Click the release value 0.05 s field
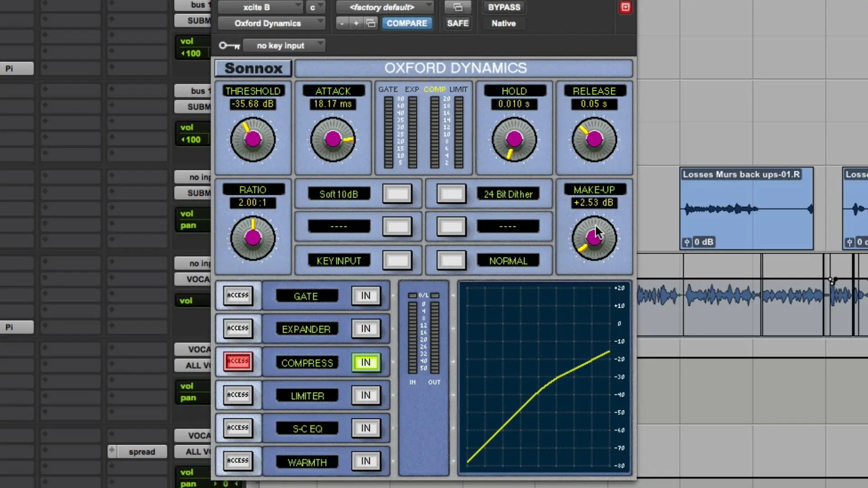Screen dimensions: 868x488 pyautogui.click(x=594, y=104)
